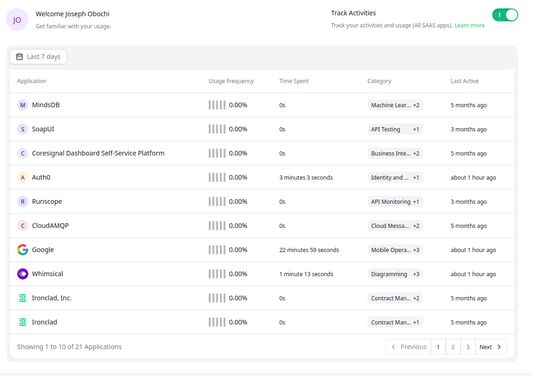Screen dimensions: 533x376
Task: Click the JO user avatar
Action: [x=17, y=20]
